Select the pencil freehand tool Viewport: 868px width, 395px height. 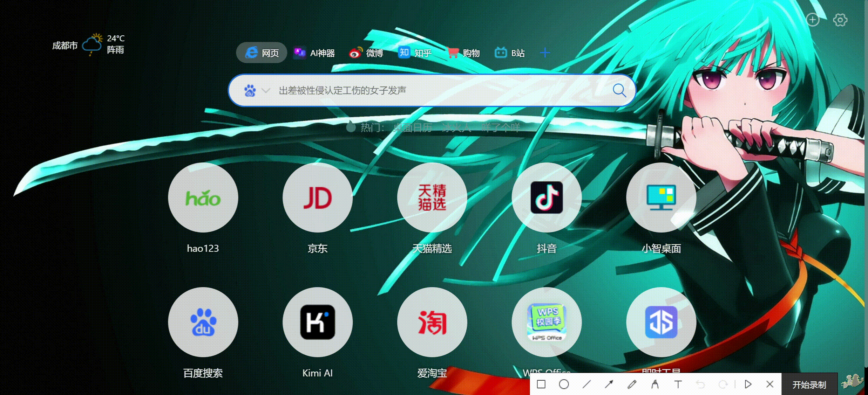click(632, 384)
